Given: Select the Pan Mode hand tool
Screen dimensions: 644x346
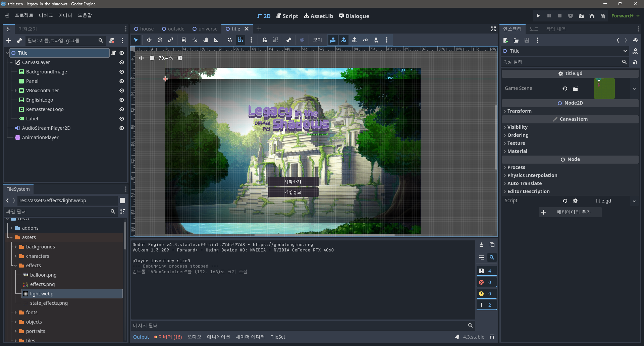Looking at the screenshot, I should point(206,40).
